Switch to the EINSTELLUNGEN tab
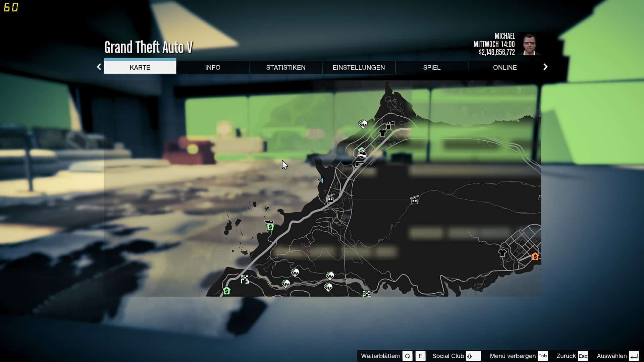The image size is (644, 362). pos(359,67)
